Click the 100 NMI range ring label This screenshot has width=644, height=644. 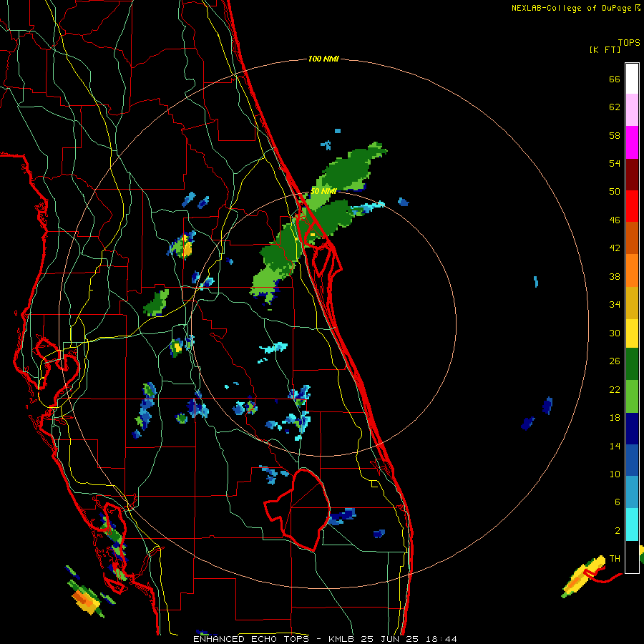click(323, 59)
